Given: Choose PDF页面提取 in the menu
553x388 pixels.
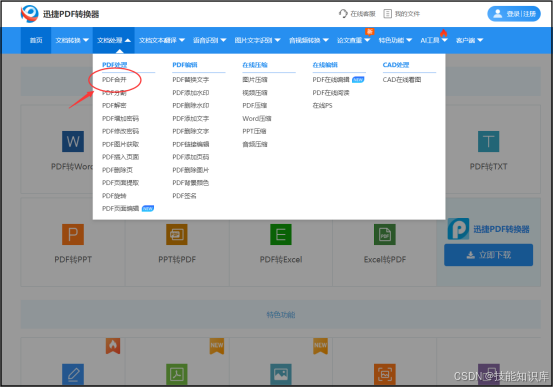Looking at the screenshot, I should click(121, 183).
